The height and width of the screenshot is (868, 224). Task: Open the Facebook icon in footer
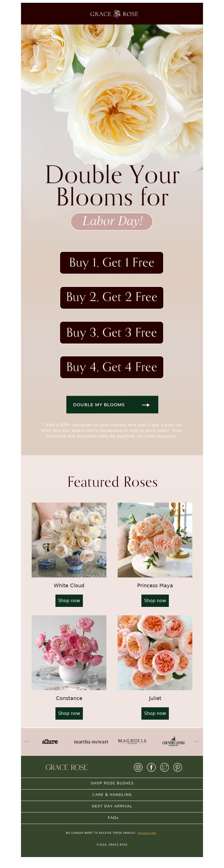151,767
